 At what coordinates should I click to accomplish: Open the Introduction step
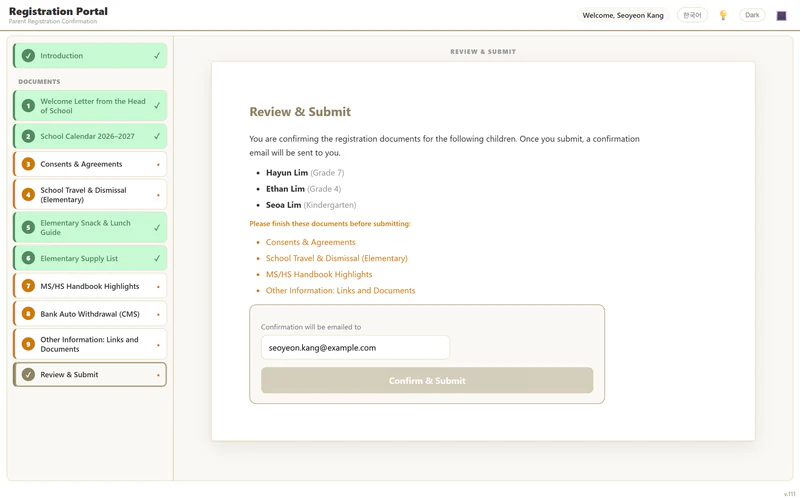pos(90,56)
